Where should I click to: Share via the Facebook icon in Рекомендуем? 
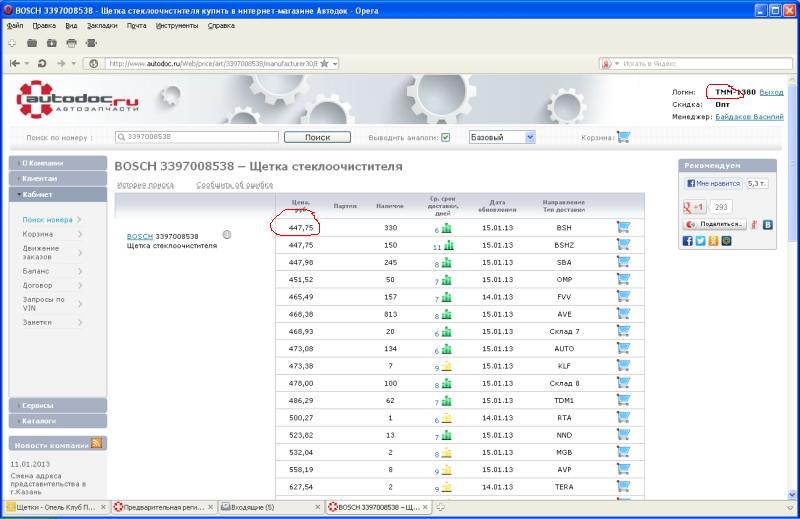click(x=687, y=240)
